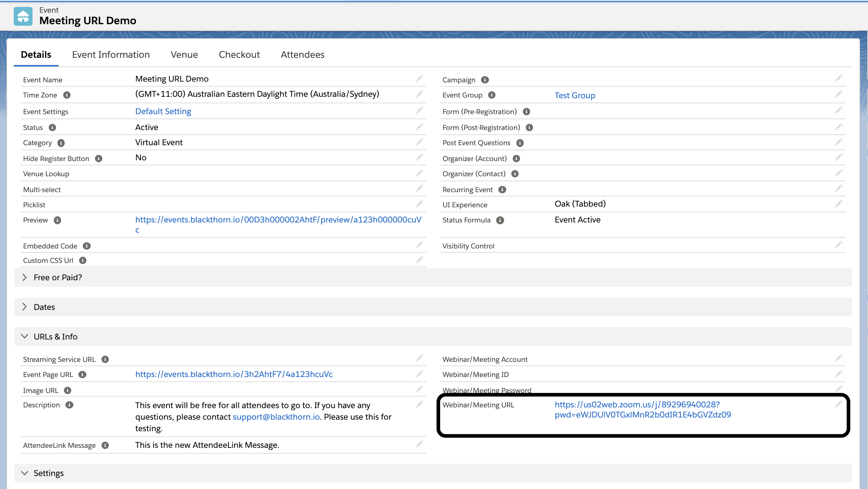The height and width of the screenshot is (489, 868).
Task: Click the Status Formula info icon
Action: pos(500,220)
